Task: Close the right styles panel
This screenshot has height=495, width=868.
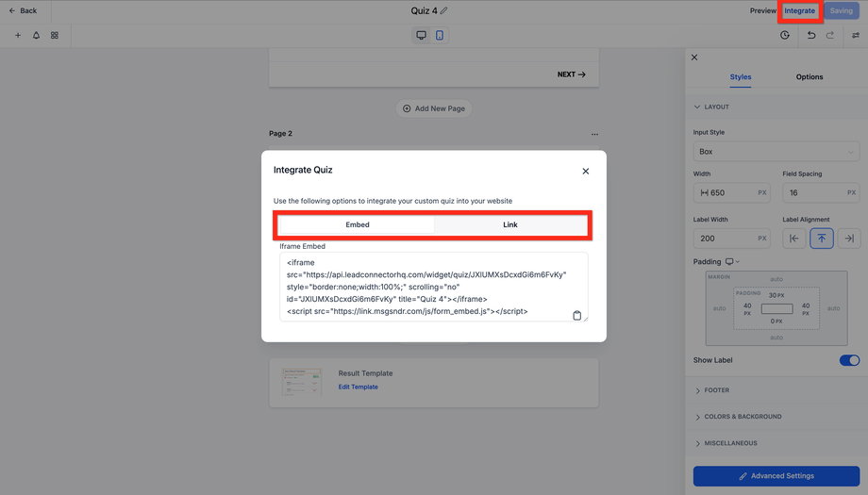Action: [694, 58]
